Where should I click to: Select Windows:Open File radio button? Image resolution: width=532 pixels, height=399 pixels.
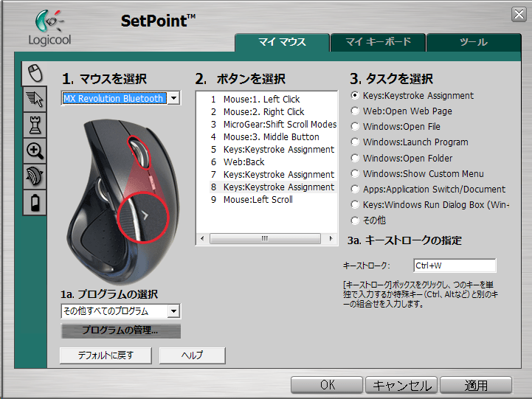(x=355, y=126)
